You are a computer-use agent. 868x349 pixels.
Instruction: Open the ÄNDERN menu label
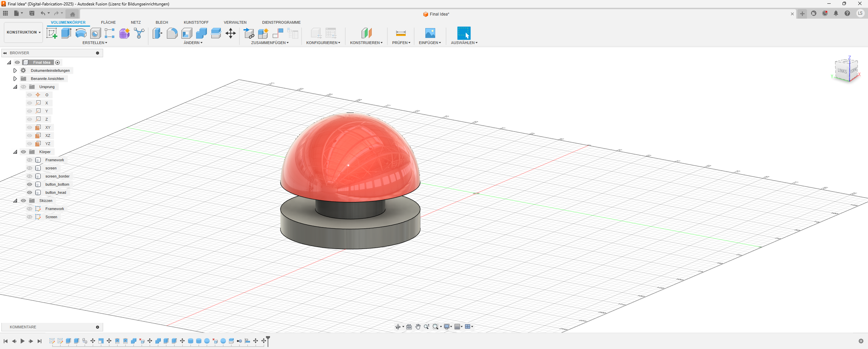(x=193, y=43)
